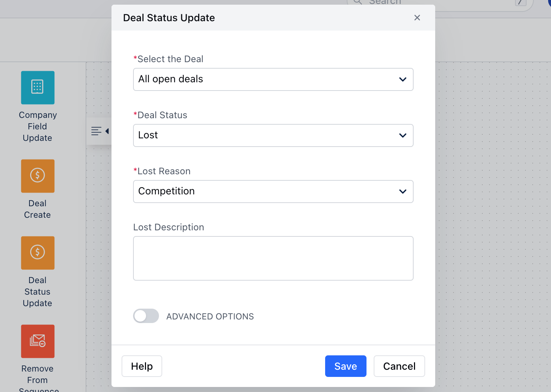This screenshot has width=551, height=392.
Task: Open the Help button
Action: pyautogui.click(x=142, y=366)
